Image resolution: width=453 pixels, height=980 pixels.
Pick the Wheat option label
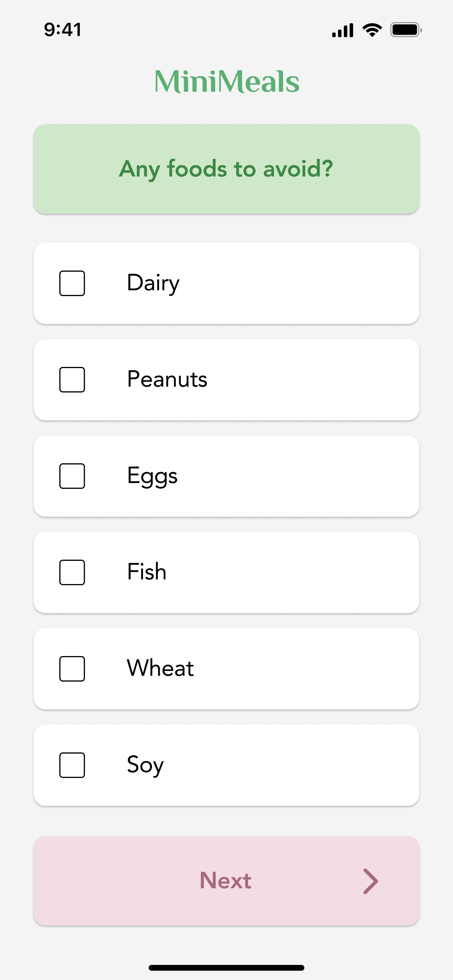(160, 669)
